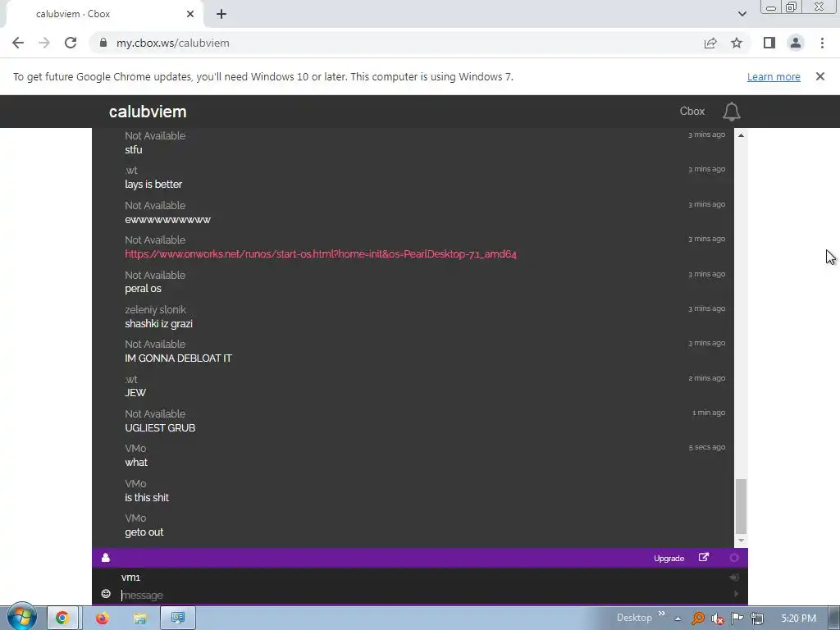Click the message 'shashki iz grazi'
The width and height of the screenshot is (840, 630).
158,323
